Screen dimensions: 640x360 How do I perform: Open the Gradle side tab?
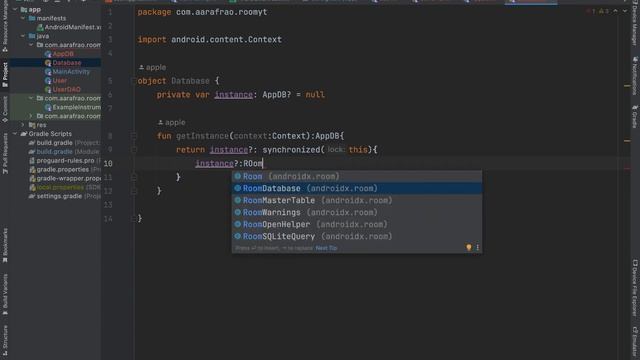[635, 116]
